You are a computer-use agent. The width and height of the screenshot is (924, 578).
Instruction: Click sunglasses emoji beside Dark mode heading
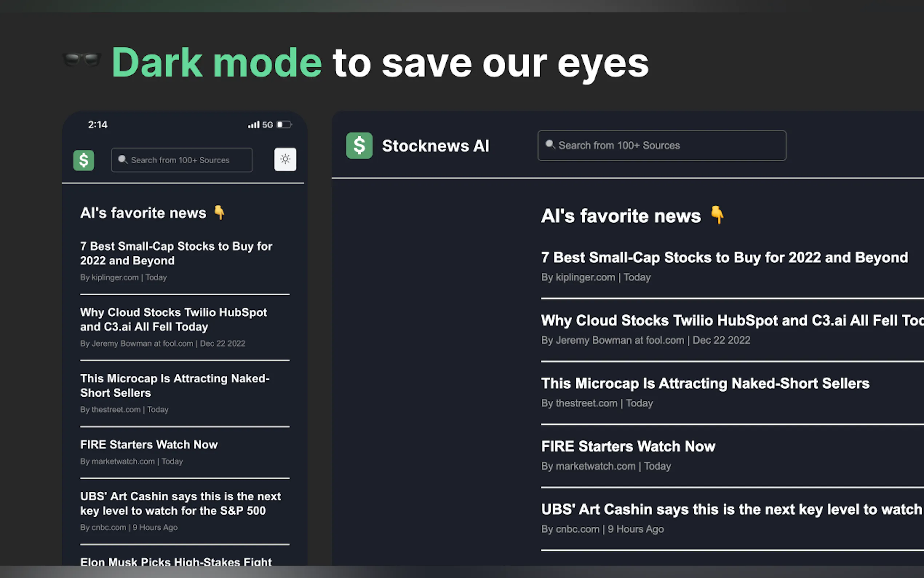point(82,60)
